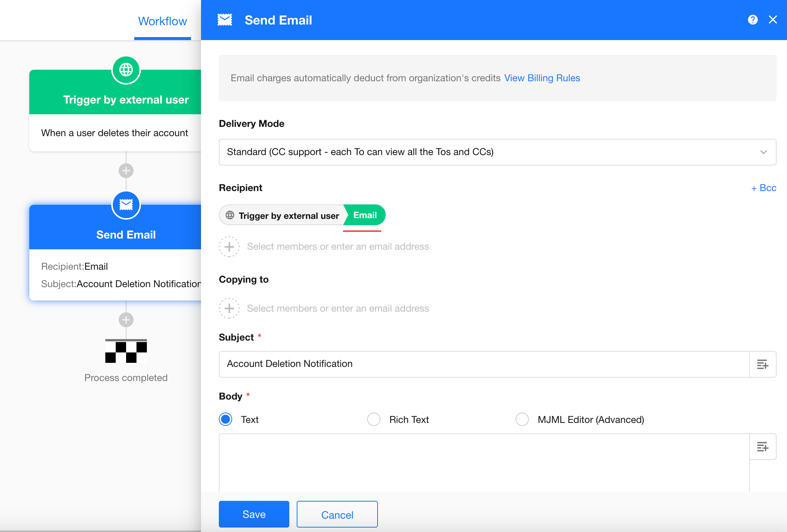Click into the Body text area
Image resolution: width=787 pixels, height=532 pixels.
coord(484,463)
